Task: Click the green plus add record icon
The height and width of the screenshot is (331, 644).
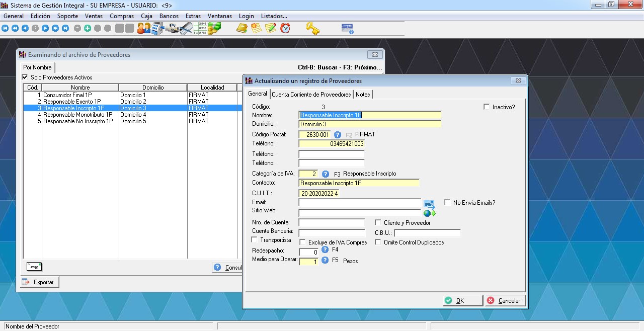Action: tap(88, 29)
